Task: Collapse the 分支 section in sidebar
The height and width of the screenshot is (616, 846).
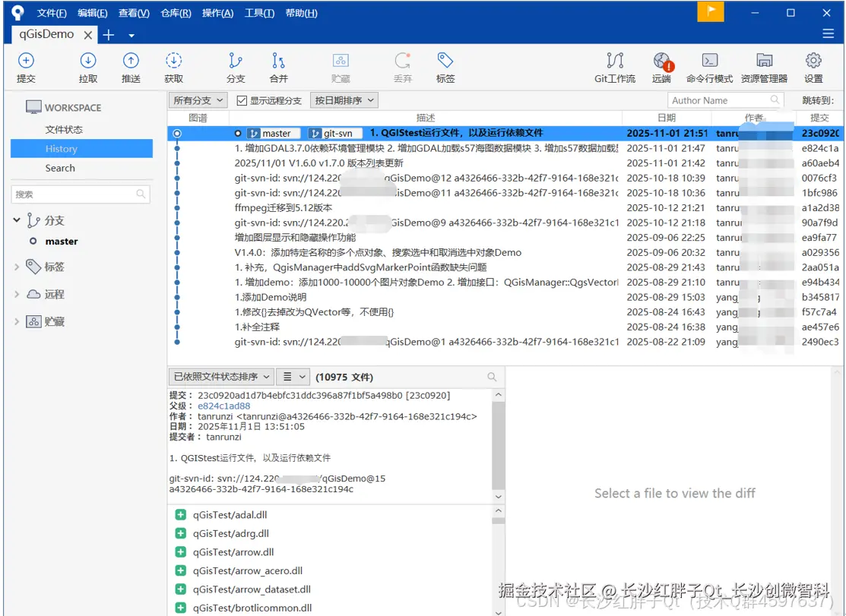Action: click(17, 220)
